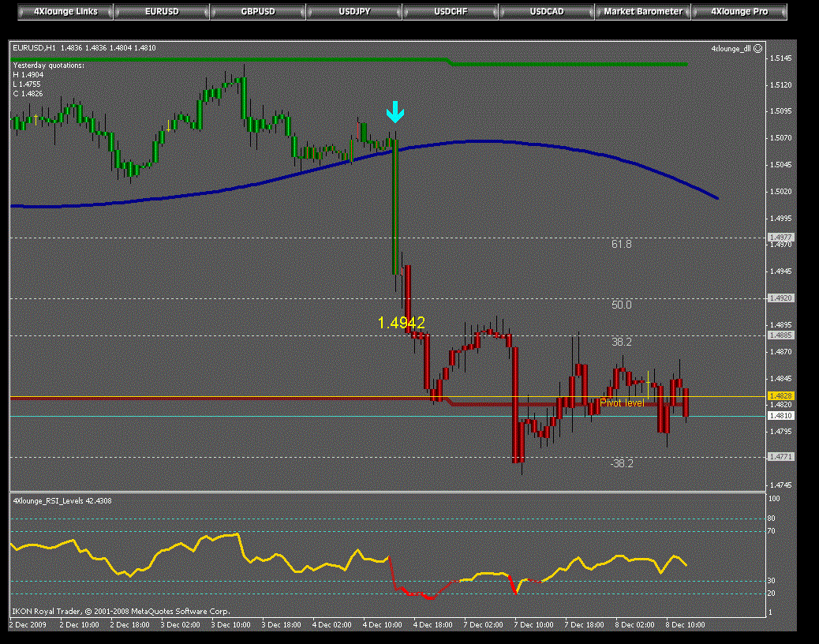Open the GBPUSD chart button
The image size is (819, 644).
click(x=258, y=12)
